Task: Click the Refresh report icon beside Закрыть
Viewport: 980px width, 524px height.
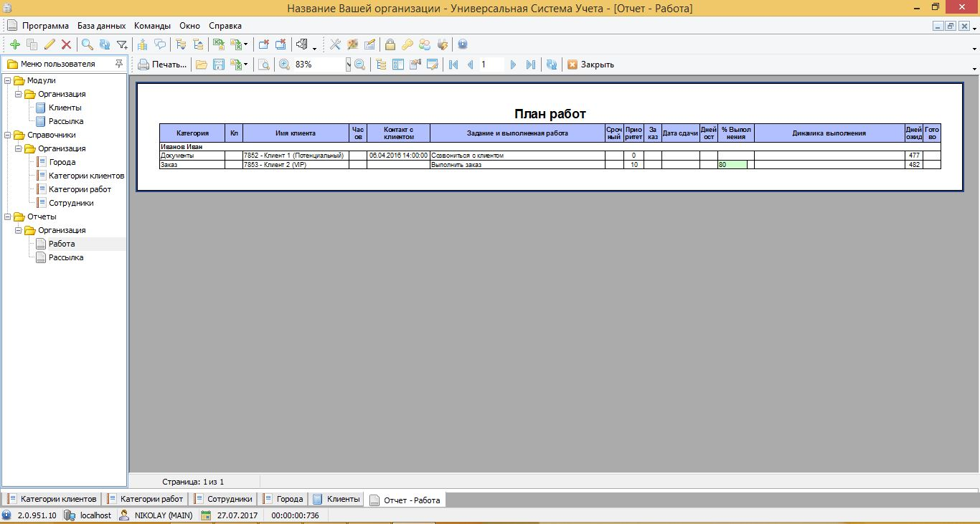Action: tap(552, 65)
